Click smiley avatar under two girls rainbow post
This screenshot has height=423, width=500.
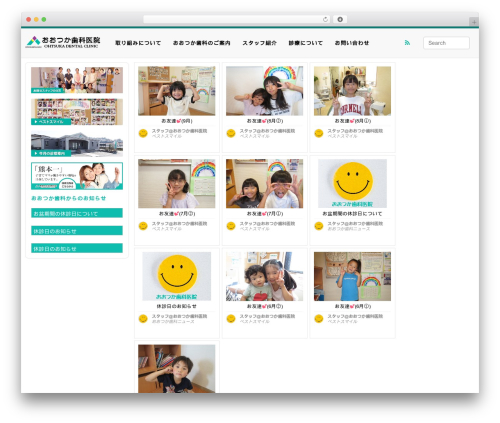point(231,133)
